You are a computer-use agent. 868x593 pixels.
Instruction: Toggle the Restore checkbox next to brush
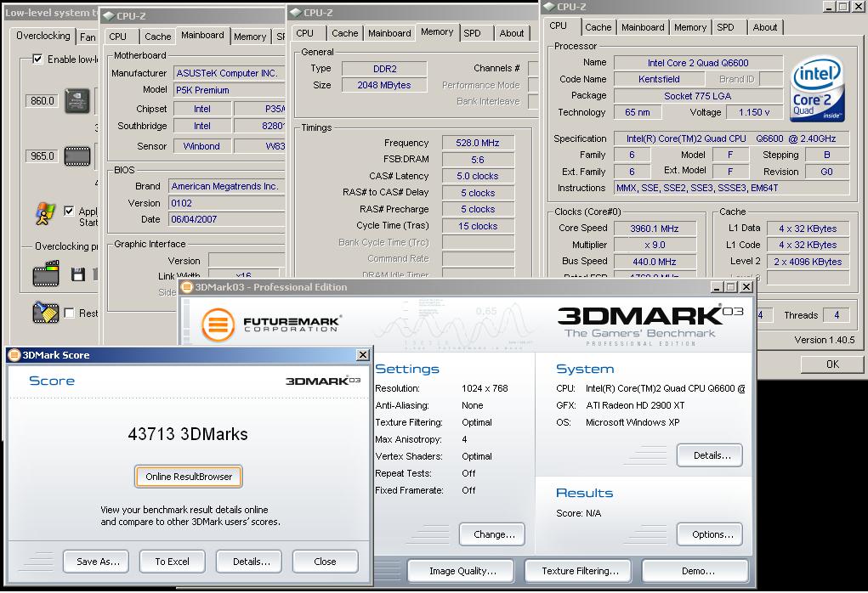click(x=69, y=313)
